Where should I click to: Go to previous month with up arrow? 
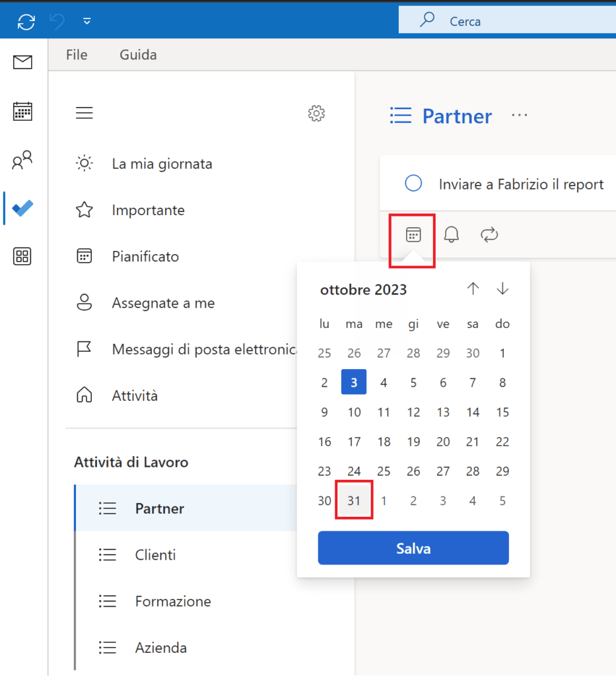[473, 288]
